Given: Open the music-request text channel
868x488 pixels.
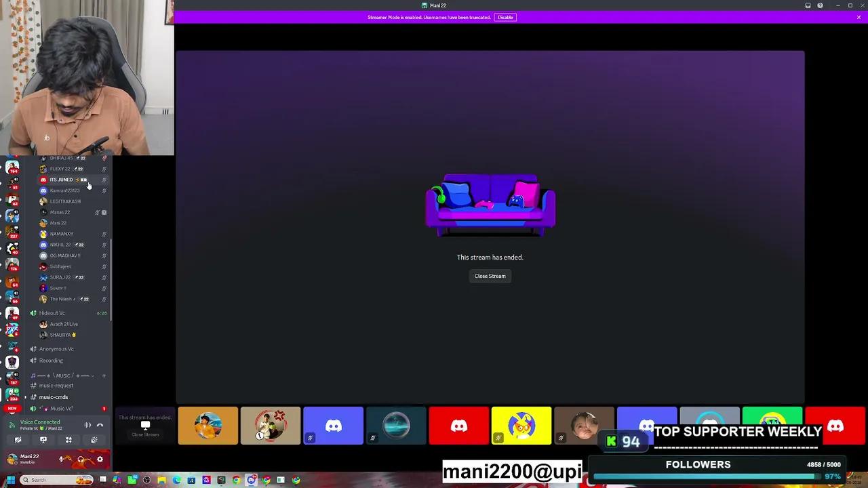Looking at the screenshot, I should (x=68, y=386).
